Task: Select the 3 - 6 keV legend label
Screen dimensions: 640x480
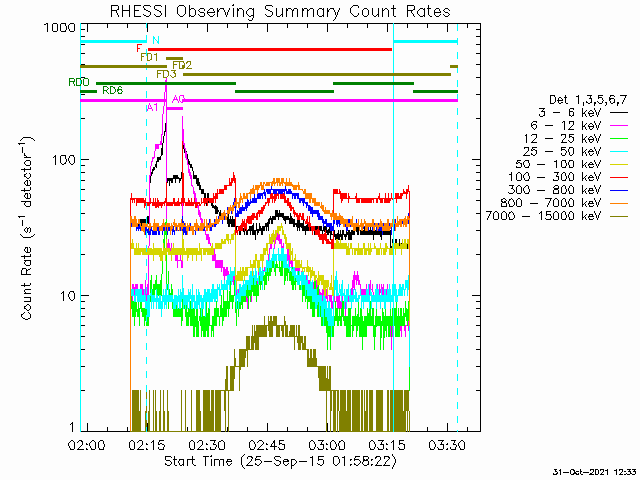Action: point(570,112)
